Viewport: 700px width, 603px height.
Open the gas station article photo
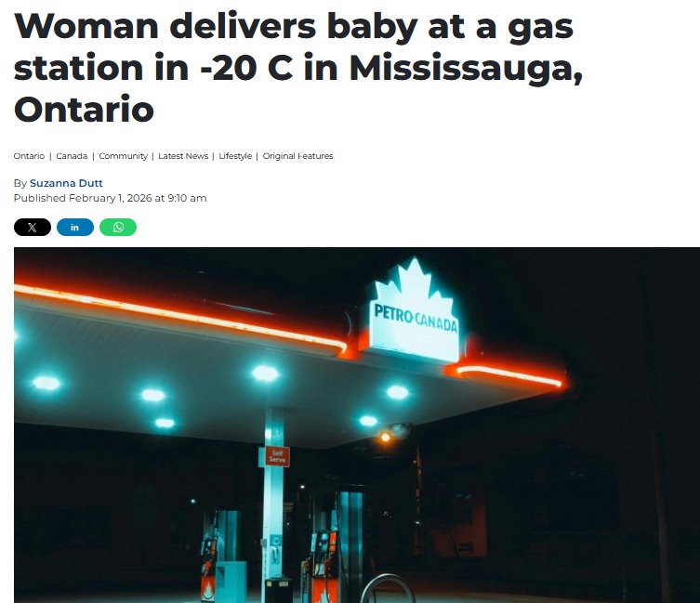357,425
